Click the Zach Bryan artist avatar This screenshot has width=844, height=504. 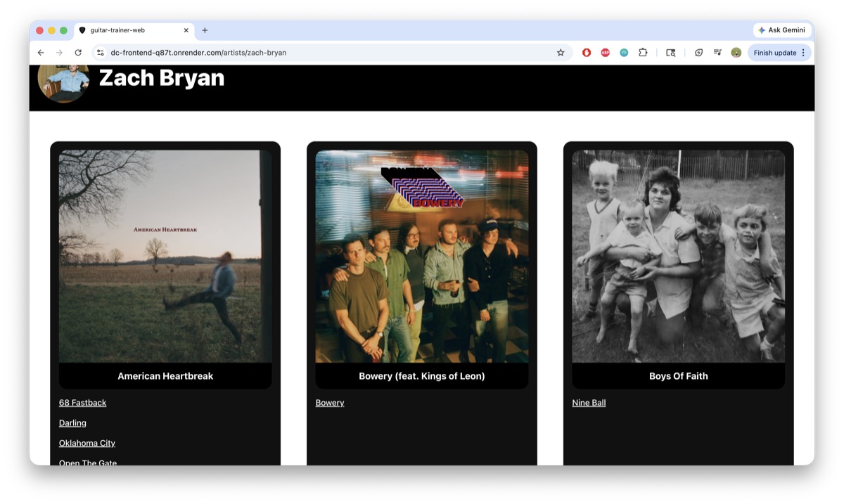click(x=63, y=83)
